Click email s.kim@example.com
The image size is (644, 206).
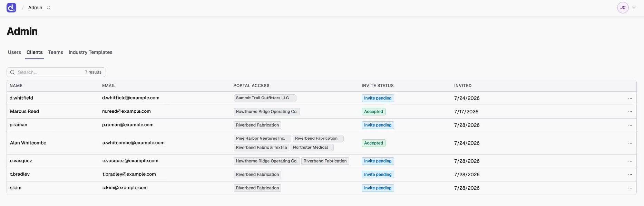[125, 188]
